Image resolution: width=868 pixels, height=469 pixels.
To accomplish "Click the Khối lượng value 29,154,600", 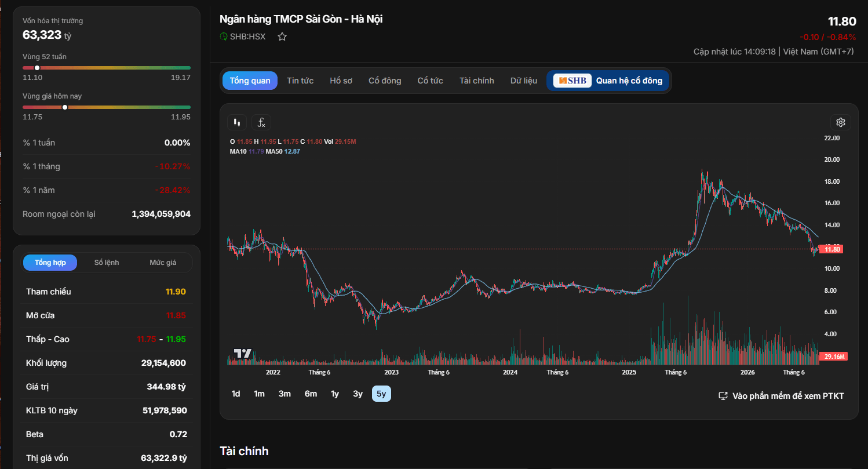I will tap(163, 363).
